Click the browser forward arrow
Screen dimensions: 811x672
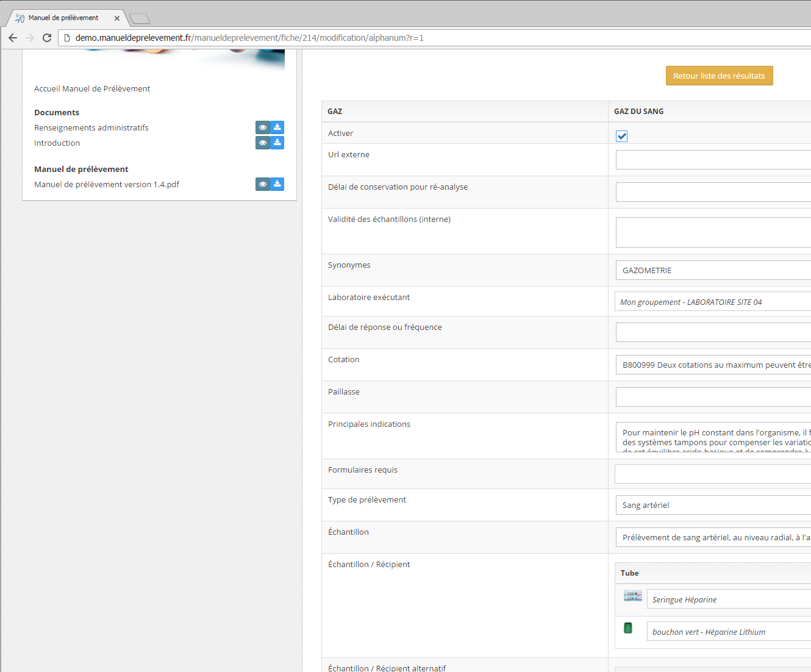(30, 38)
